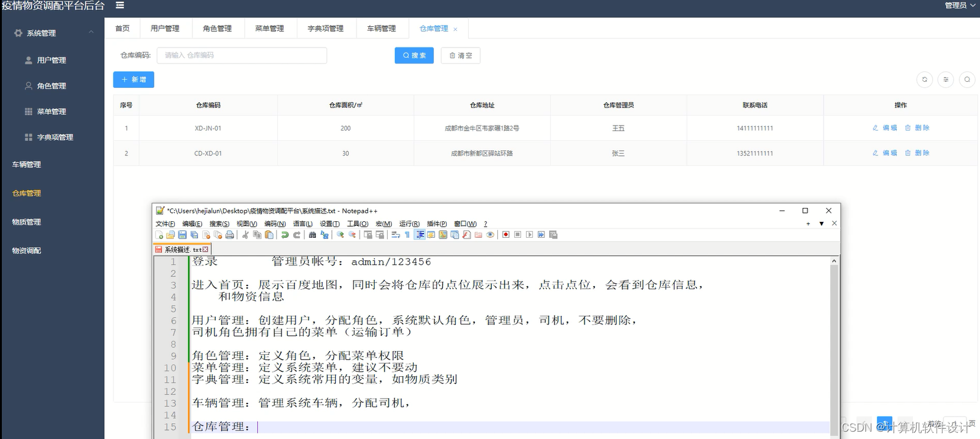Toggle word wrap icon in Notepad++ toolbar

point(395,235)
